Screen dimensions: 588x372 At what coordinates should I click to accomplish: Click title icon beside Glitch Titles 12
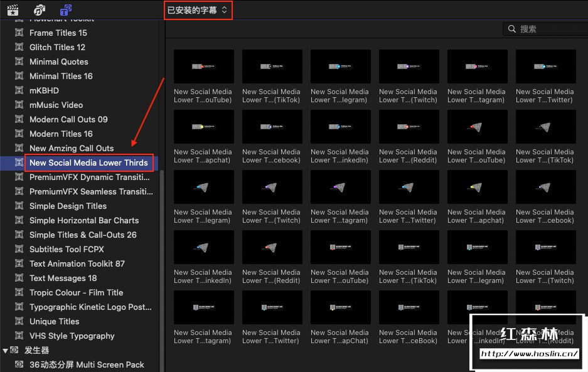pos(19,47)
